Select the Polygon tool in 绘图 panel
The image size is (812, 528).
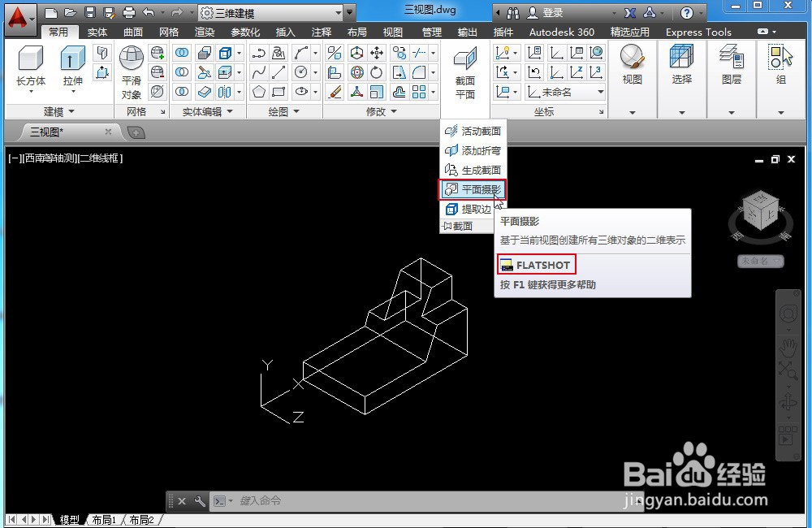[x=258, y=93]
